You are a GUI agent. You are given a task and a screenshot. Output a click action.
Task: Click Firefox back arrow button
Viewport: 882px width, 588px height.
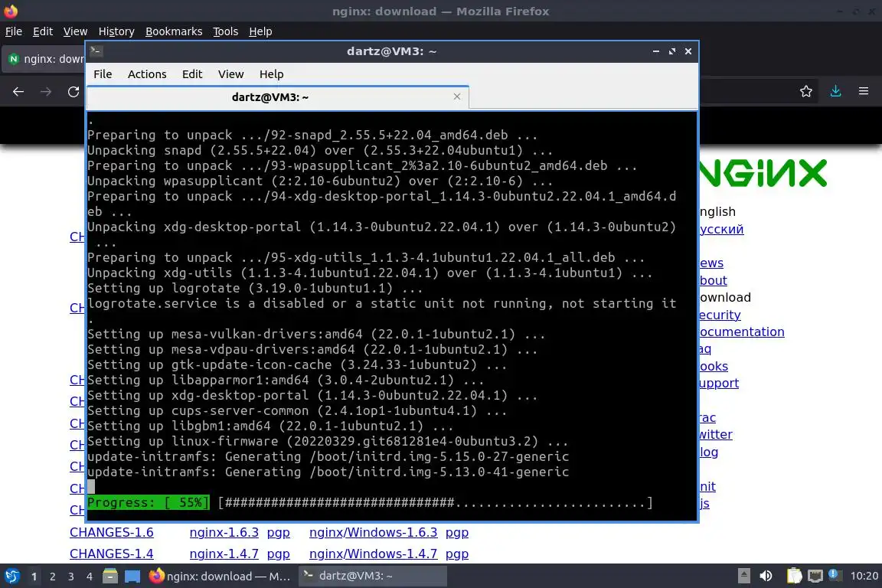point(18,92)
